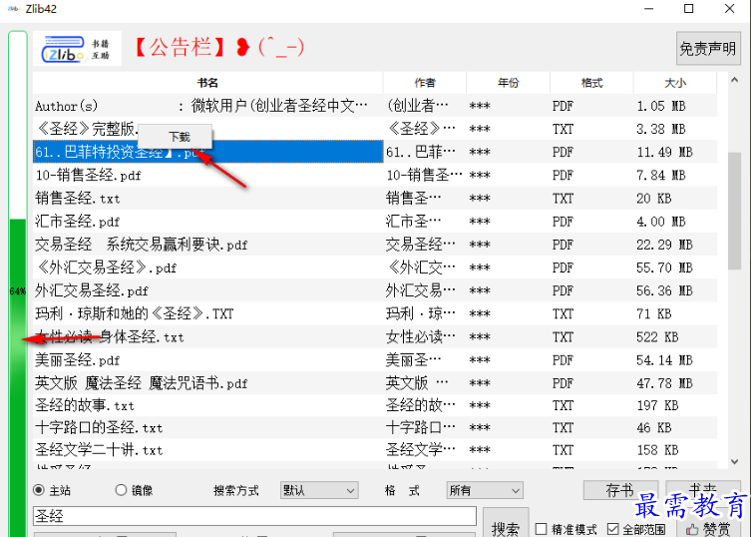Select the row 《圣经》完整版
Image resolution: width=756 pixels, height=537 pixels.
375,129
